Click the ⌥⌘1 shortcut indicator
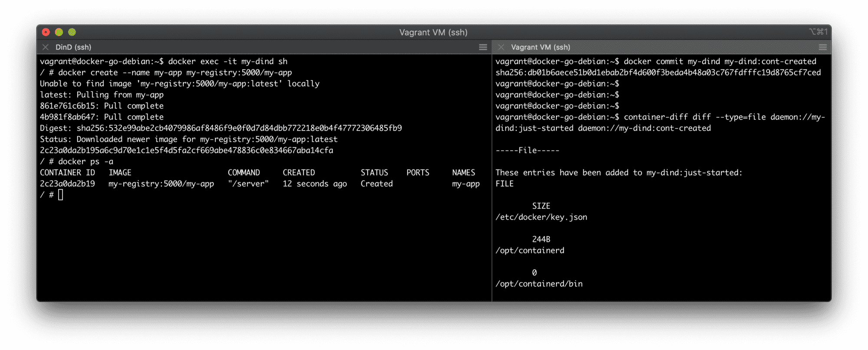Image resolution: width=868 pixels, height=350 pixels. (818, 32)
